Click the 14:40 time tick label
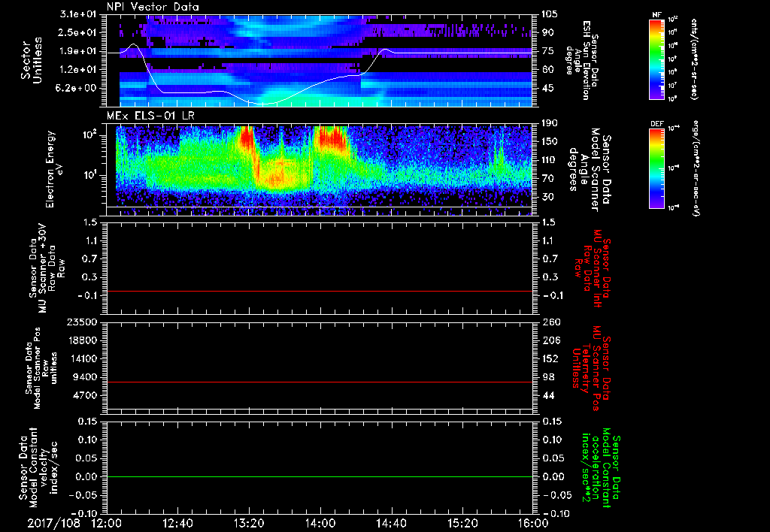Image resolution: width=770 pixels, height=532 pixels. [x=391, y=523]
